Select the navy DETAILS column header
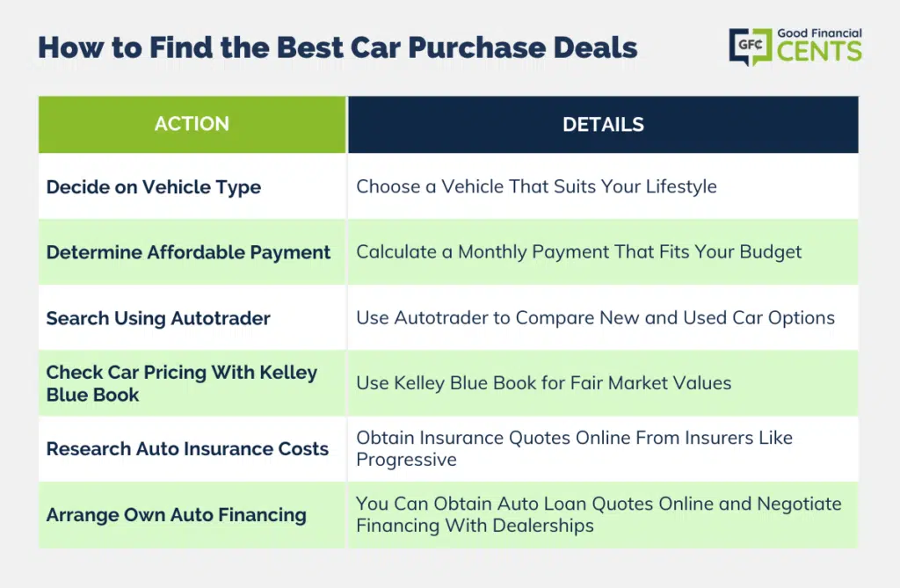Image resolution: width=900 pixels, height=588 pixels. pyautogui.click(x=603, y=125)
